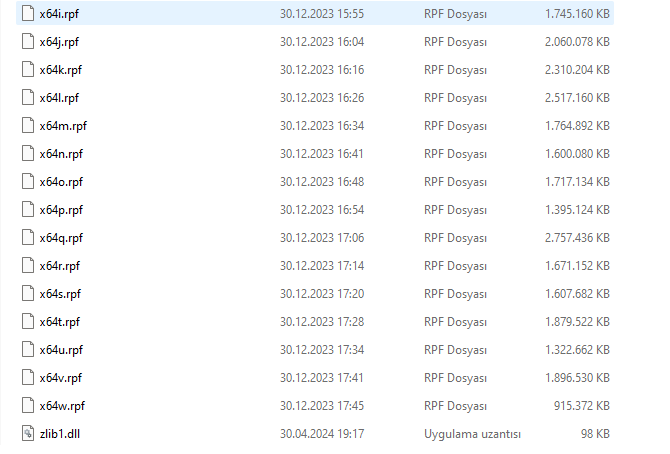Click the size 915.372 KB
This screenshot has width=670, height=454.
point(582,406)
